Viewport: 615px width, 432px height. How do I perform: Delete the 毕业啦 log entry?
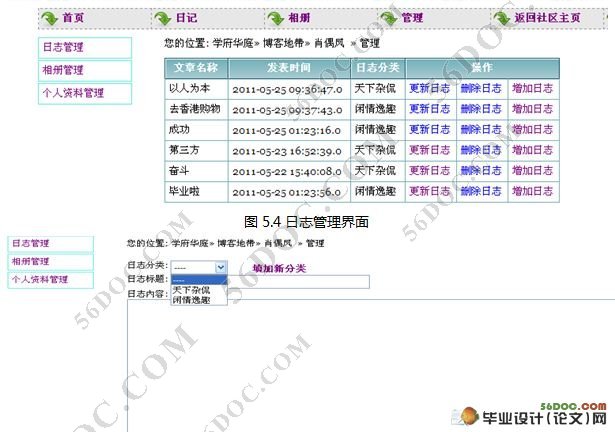click(481, 191)
